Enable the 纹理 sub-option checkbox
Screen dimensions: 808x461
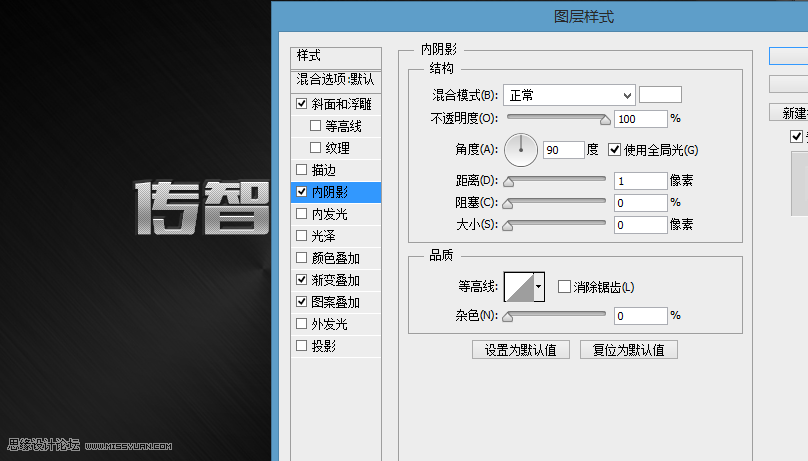pos(315,148)
